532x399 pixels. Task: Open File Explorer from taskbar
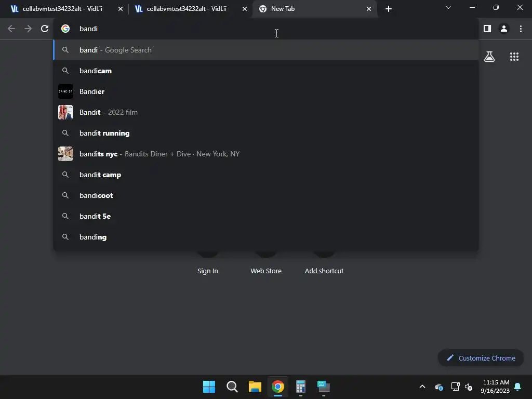[x=255, y=387]
